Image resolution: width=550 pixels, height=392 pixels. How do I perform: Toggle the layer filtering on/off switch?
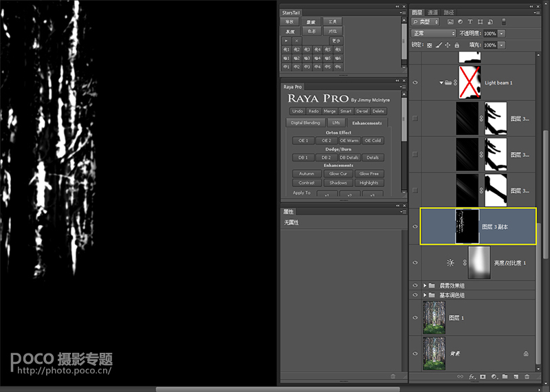504,22
